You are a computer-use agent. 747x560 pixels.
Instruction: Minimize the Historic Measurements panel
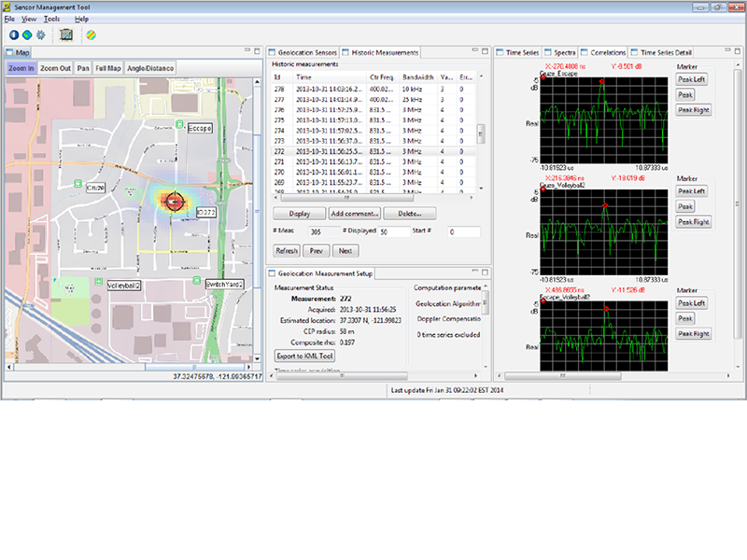(x=475, y=50)
